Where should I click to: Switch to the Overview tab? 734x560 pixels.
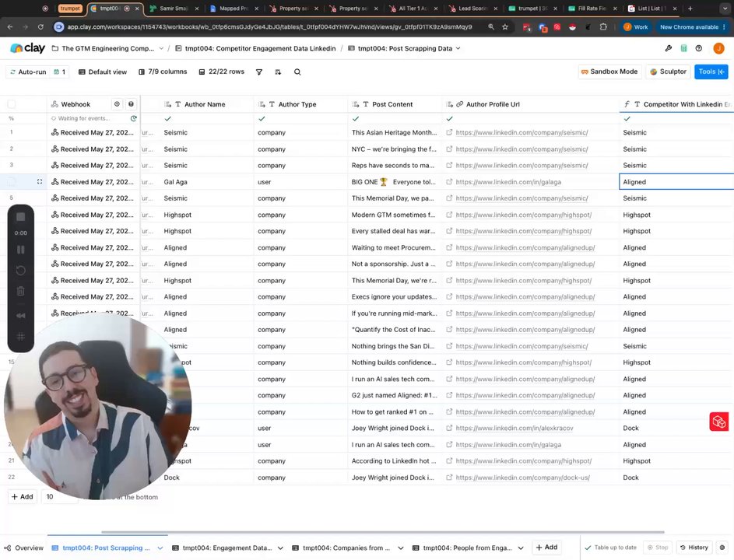pos(23,548)
